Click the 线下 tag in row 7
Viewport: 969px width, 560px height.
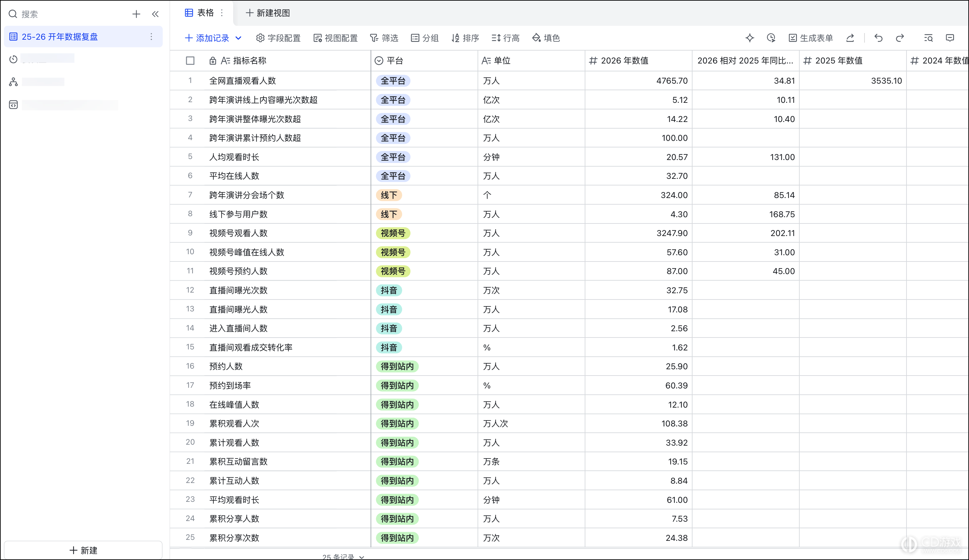389,195
